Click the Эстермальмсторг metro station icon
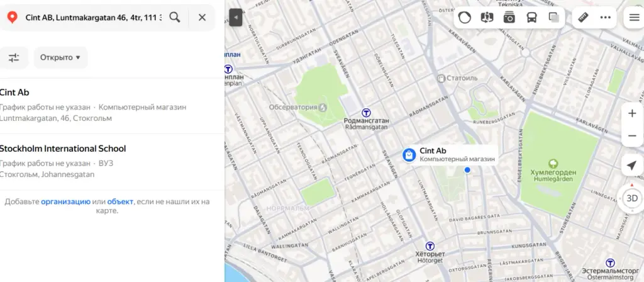The image size is (644, 282). point(611,262)
